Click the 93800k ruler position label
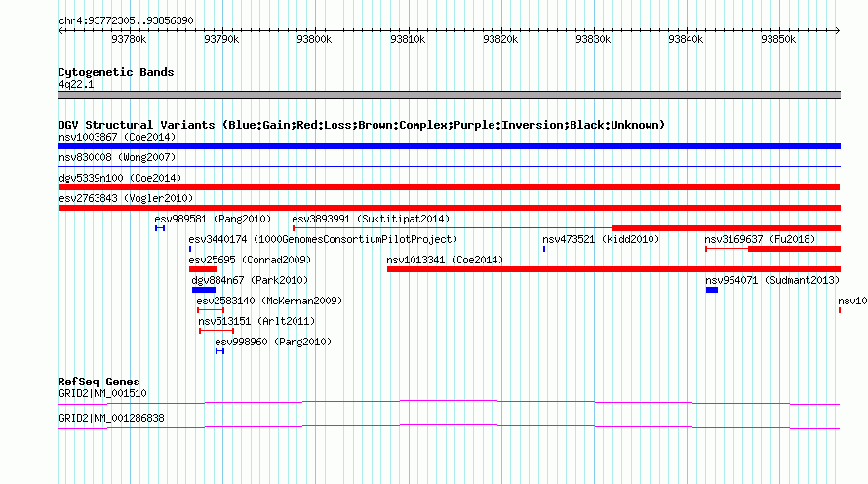The image size is (868, 484). 314,39
